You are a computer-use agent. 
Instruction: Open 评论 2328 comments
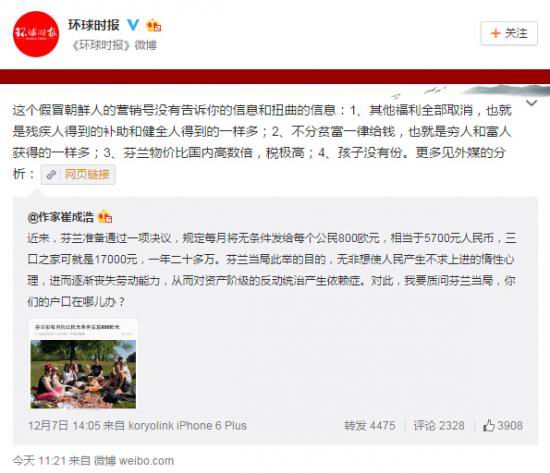click(439, 426)
